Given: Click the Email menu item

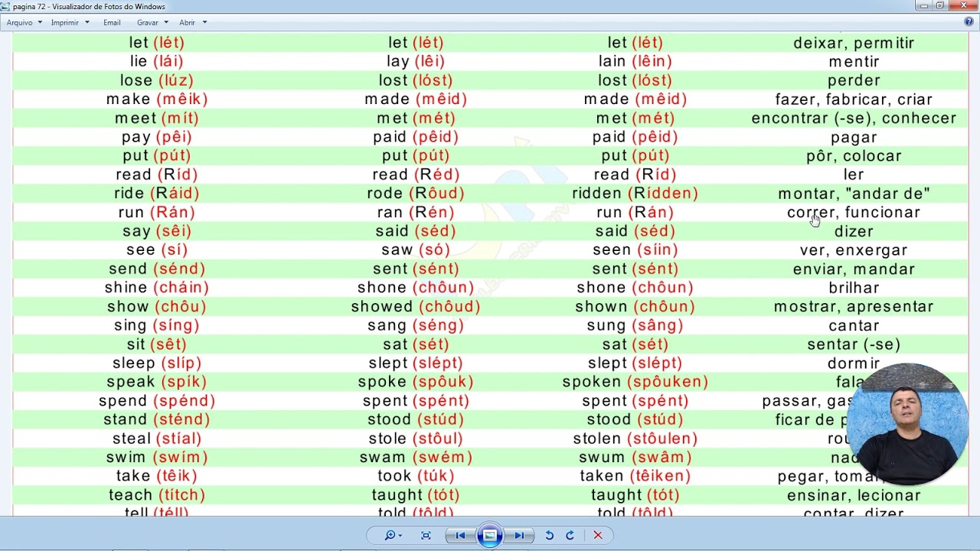Looking at the screenshot, I should point(112,23).
